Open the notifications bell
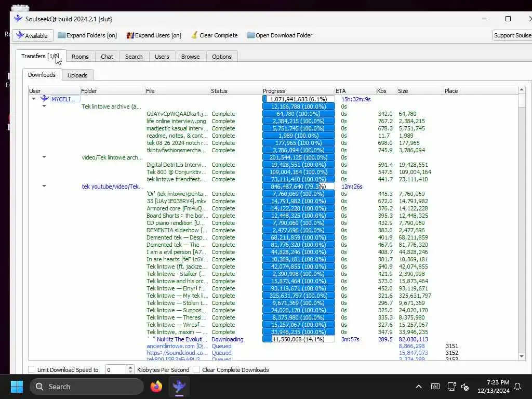Image resolution: width=532 pixels, height=399 pixels. pos(517,387)
